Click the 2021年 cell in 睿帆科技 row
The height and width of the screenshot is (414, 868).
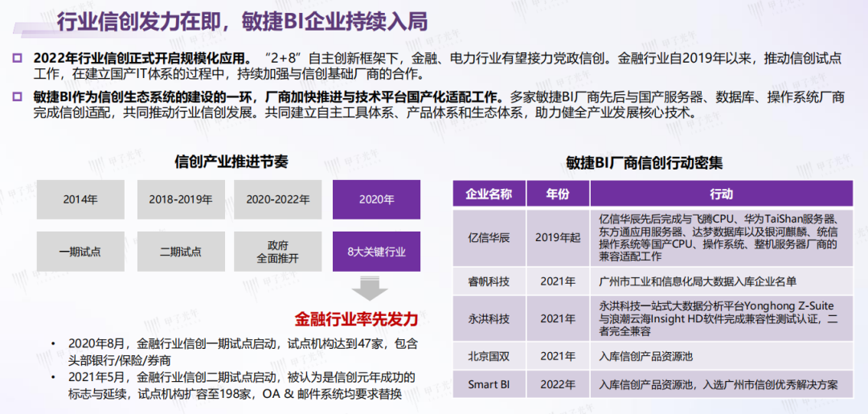point(558,281)
